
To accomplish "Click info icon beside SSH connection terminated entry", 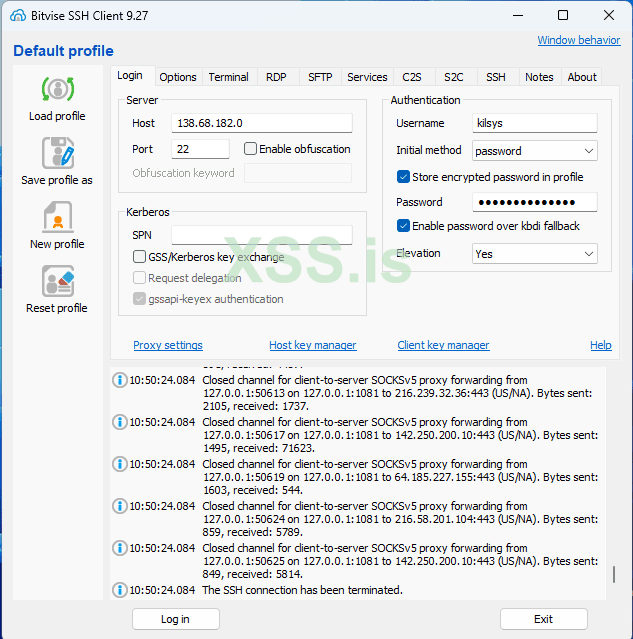I will (x=119, y=590).
